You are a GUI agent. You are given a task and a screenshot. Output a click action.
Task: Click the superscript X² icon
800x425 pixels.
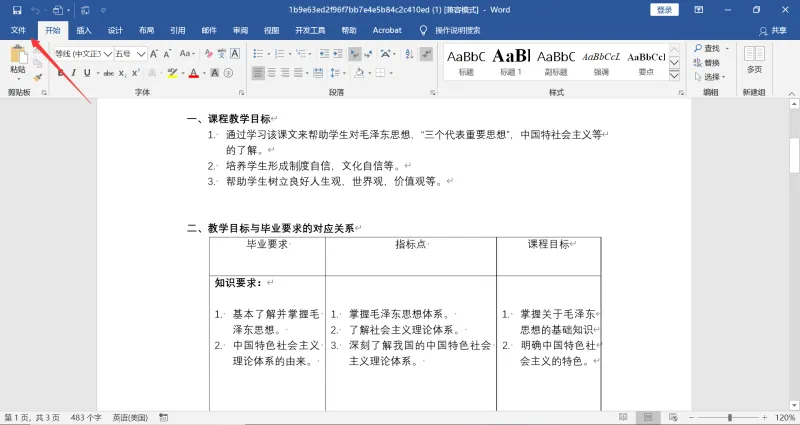pyautogui.click(x=136, y=73)
